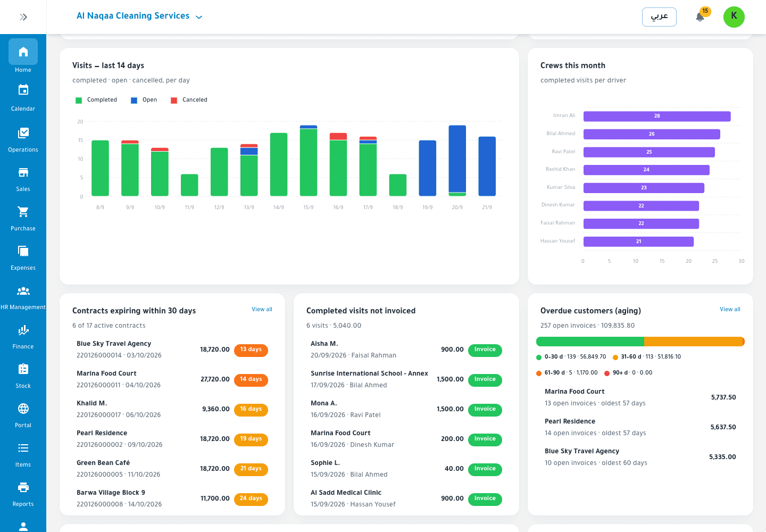Open user profile avatar K

click(x=734, y=17)
